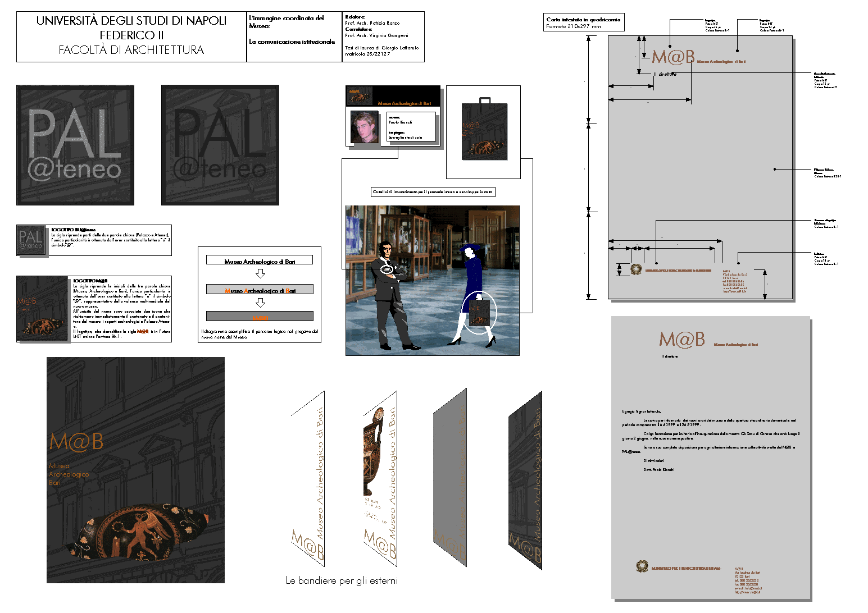Click 'Prof. Arch. Virginia Gangemi' name
Viewport: 868px width, 613px height.
[376, 35]
